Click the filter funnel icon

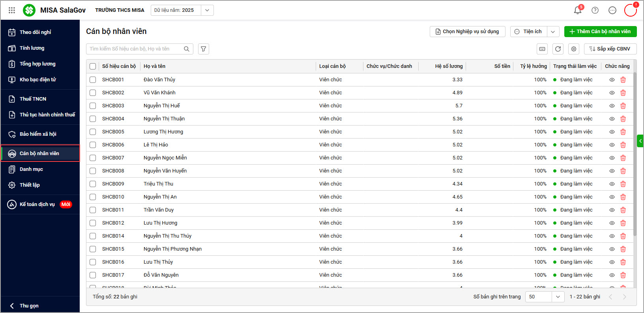click(204, 49)
